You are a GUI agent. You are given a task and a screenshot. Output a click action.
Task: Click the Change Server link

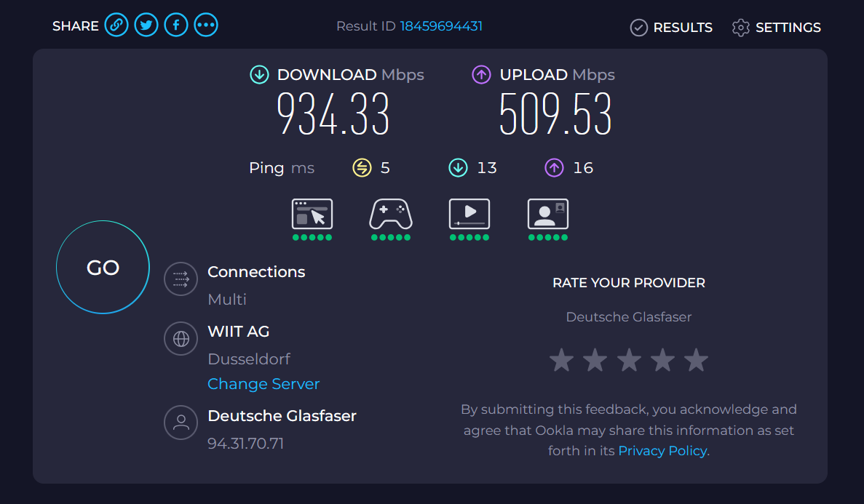pos(263,384)
